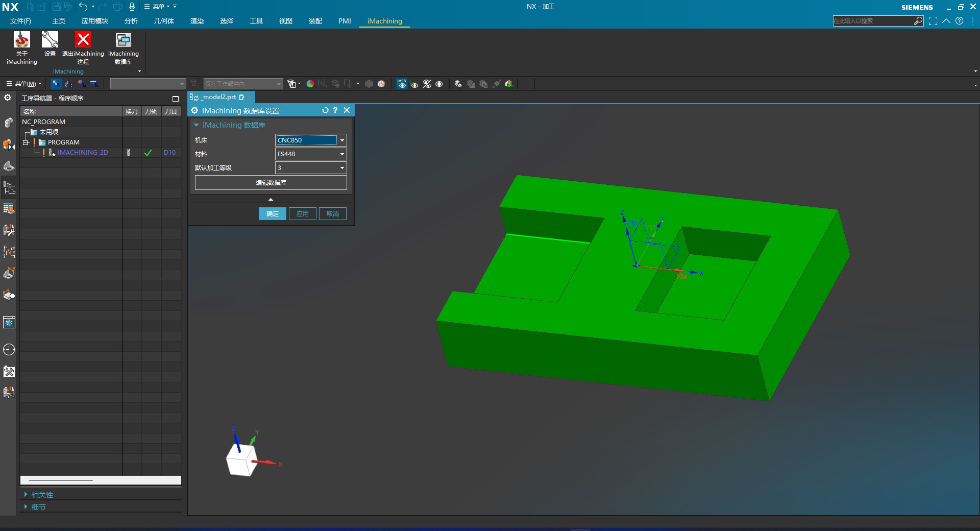Image resolution: width=980 pixels, height=531 pixels.
Task: Select the IMACHINING_2D operation
Action: click(83, 152)
